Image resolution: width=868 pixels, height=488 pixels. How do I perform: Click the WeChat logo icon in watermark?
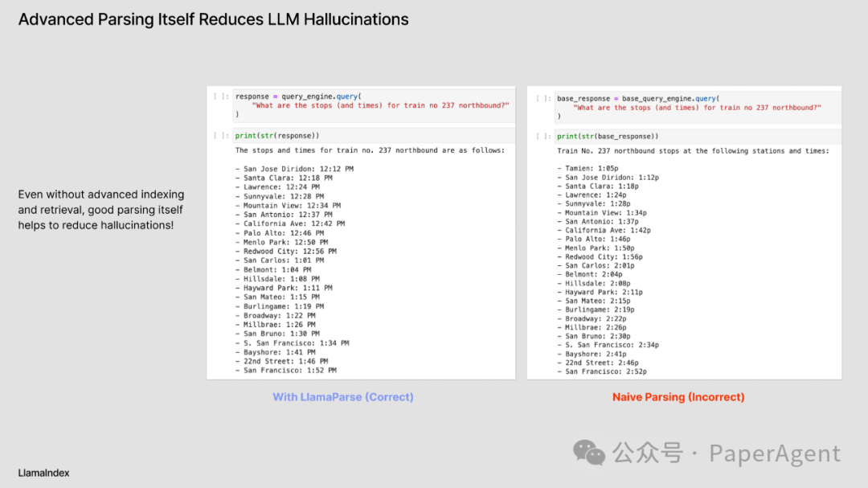[x=594, y=453]
